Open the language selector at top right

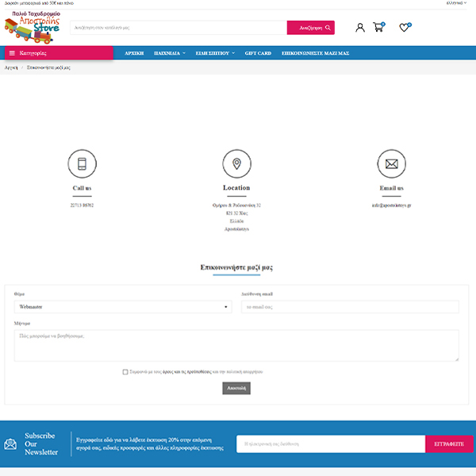pos(456,3)
